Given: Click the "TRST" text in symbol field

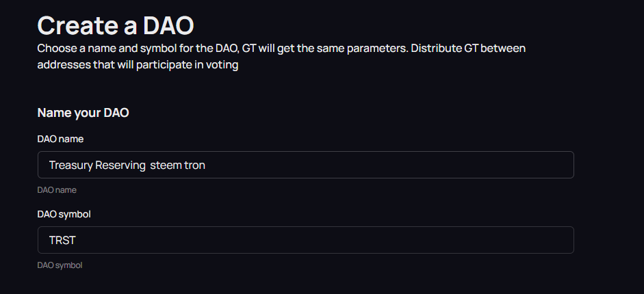Looking at the screenshot, I should (62, 241).
